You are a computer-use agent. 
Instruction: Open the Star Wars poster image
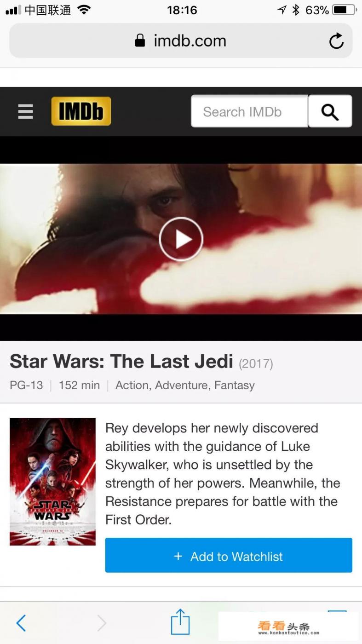point(52,482)
